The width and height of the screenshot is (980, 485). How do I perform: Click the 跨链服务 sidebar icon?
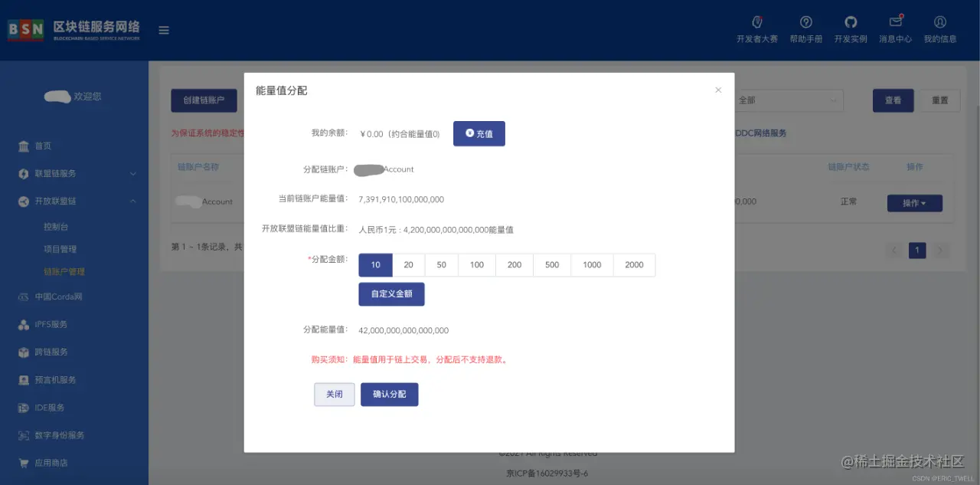click(24, 352)
